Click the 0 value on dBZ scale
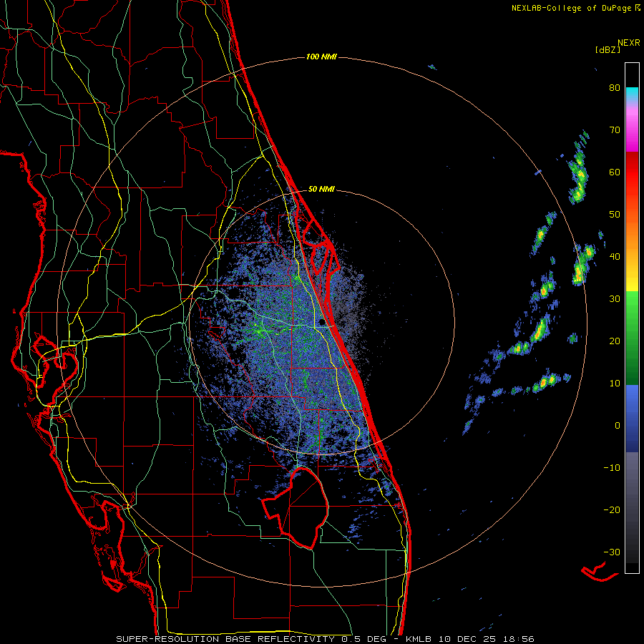This screenshot has width=644, height=644. (618, 426)
